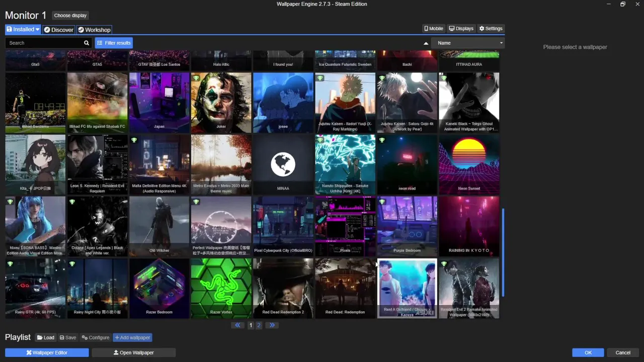Open the Installed tab dropdown
Screen dimensions: 644x362
(23, 30)
